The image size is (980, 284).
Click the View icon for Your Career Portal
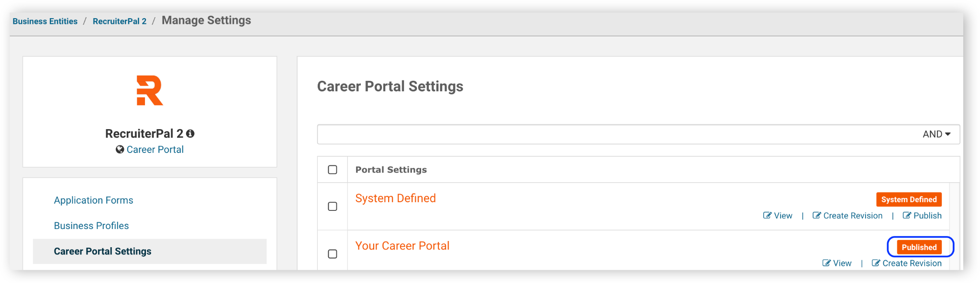[826, 263]
